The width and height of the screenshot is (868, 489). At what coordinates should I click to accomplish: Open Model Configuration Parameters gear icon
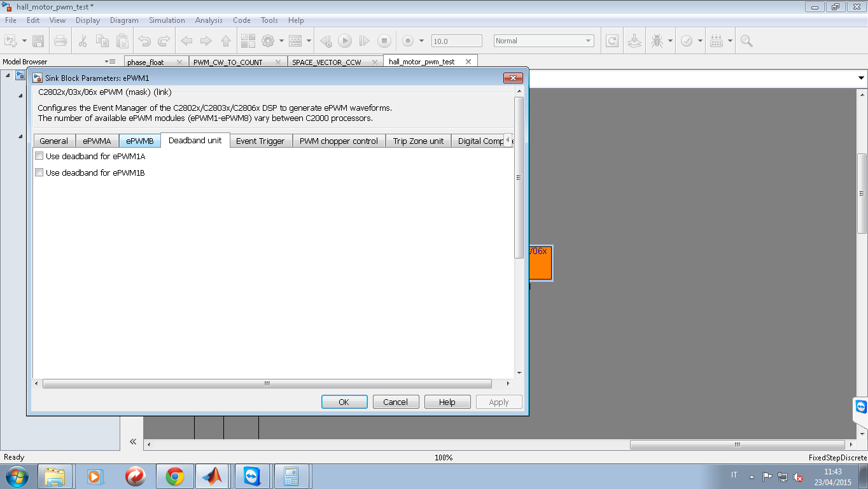point(268,41)
